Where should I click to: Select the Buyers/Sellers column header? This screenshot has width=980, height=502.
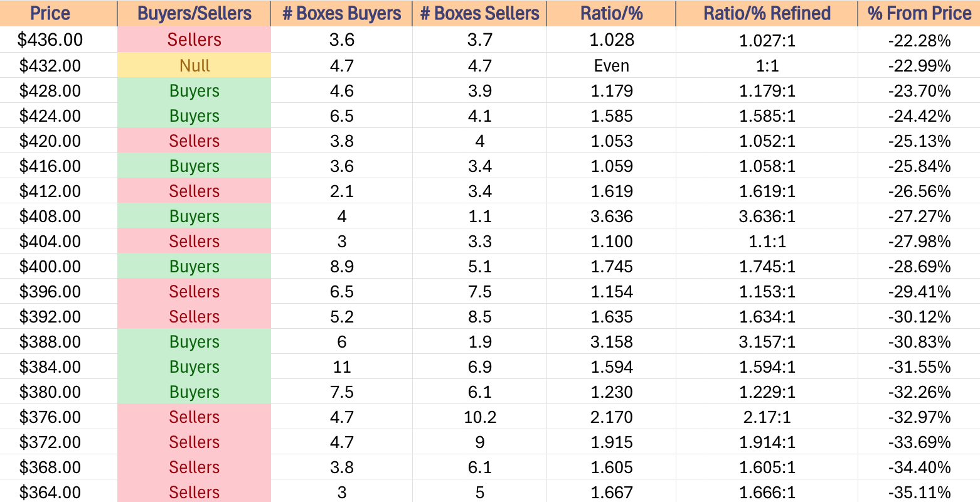[194, 13]
